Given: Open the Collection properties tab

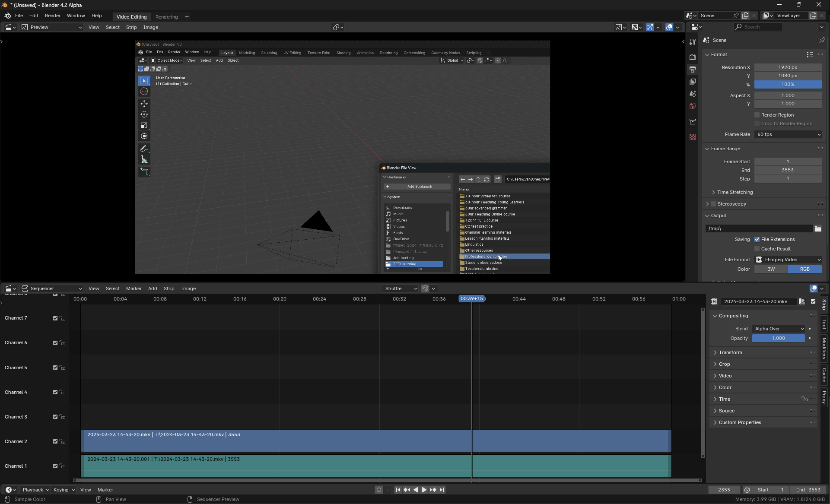Looking at the screenshot, I should pyautogui.click(x=693, y=121).
